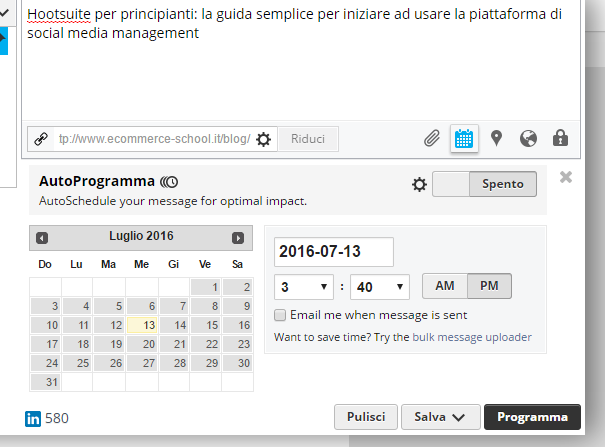Go to next month in calendar

[238, 237]
